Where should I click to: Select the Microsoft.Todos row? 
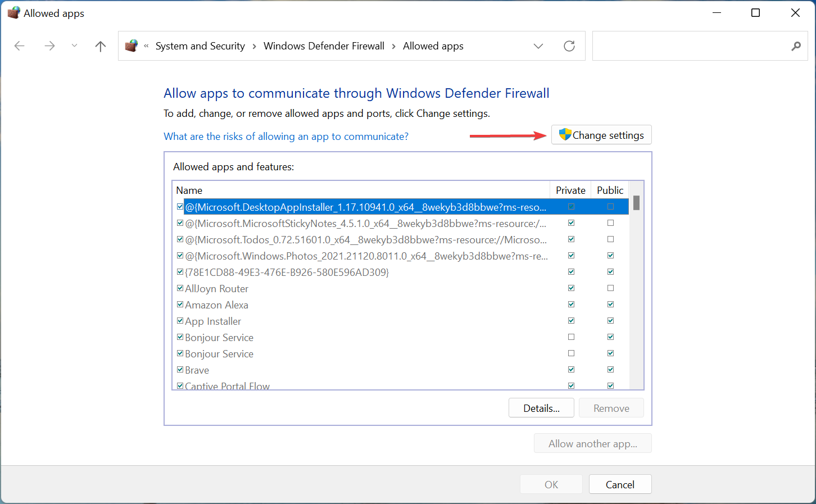click(401, 239)
